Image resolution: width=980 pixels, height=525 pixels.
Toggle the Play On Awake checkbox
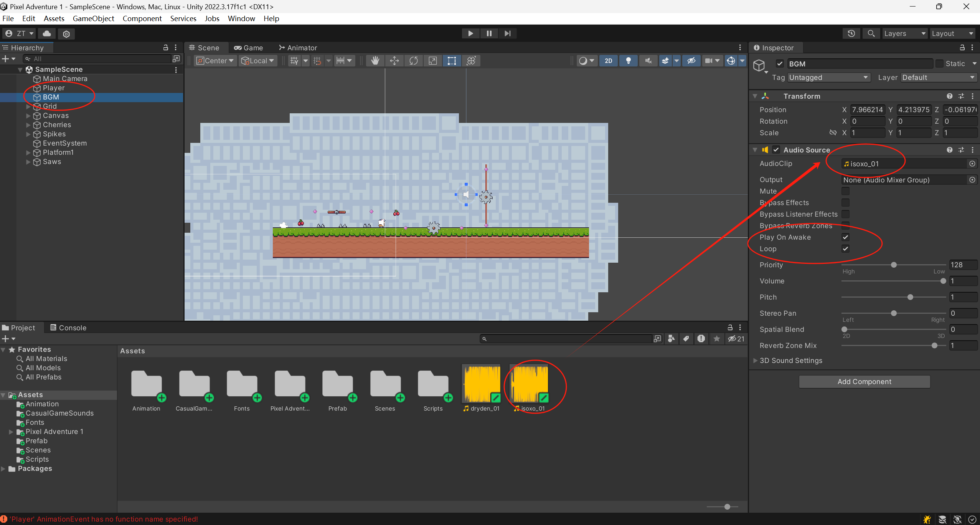tap(845, 237)
